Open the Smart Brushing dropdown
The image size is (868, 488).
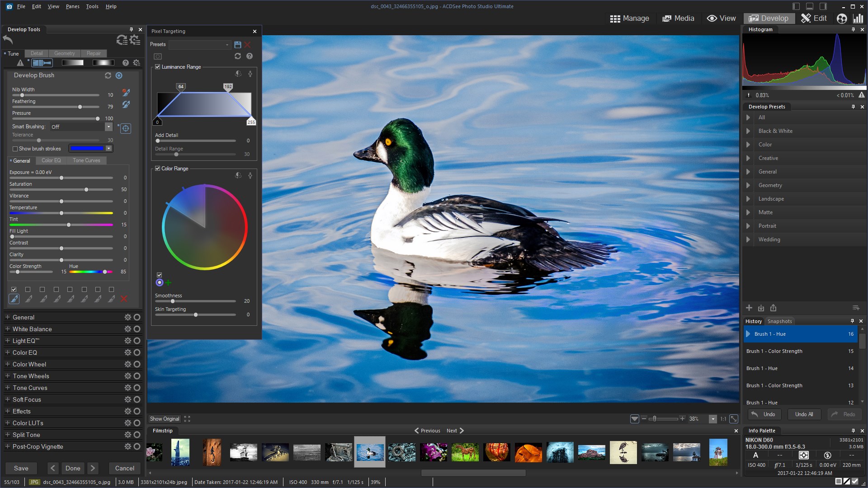108,127
